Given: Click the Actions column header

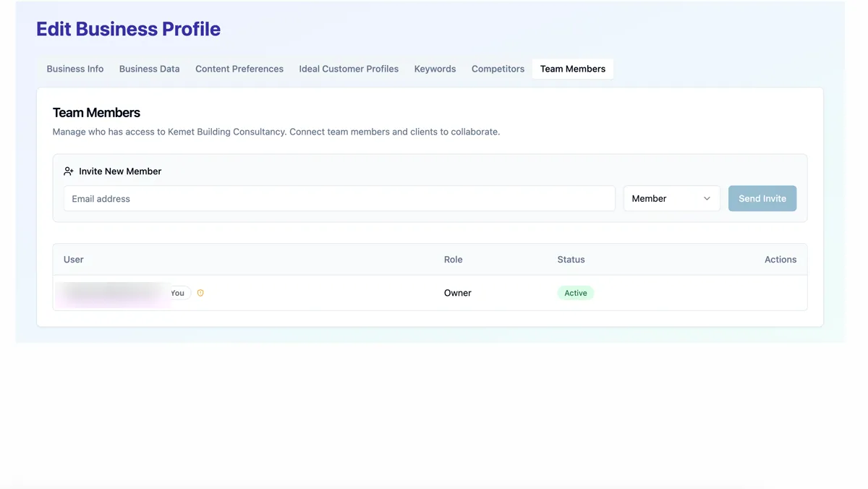Looking at the screenshot, I should pyautogui.click(x=780, y=260).
